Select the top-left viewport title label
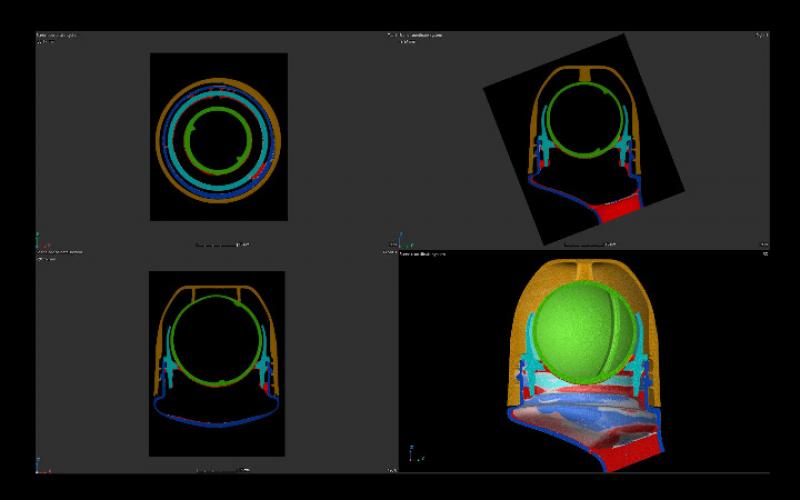Image resolution: width=800 pixels, height=500 pixels. (x=62, y=36)
